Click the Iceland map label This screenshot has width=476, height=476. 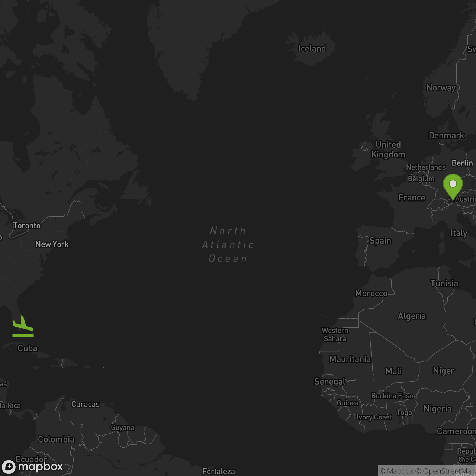[x=312, y=49]
